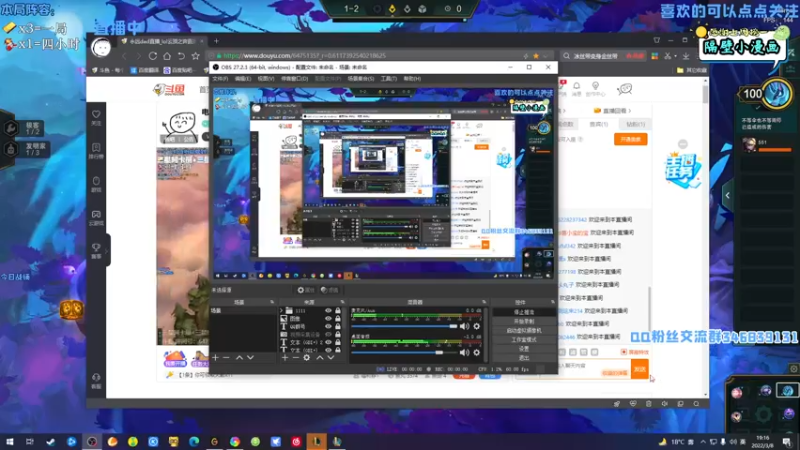This screenshot has height=450, width=800.
Task: Open a new browser tab
Action: click(216, 41)
